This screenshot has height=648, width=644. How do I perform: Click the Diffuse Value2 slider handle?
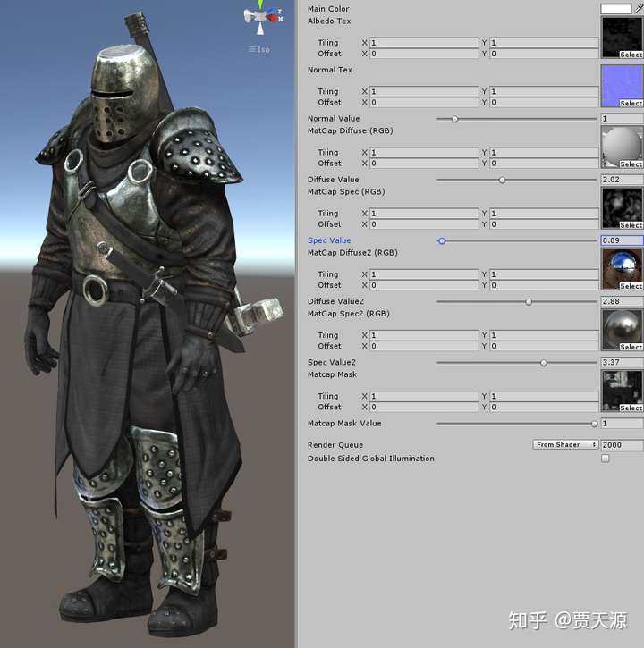click(529, 302)
